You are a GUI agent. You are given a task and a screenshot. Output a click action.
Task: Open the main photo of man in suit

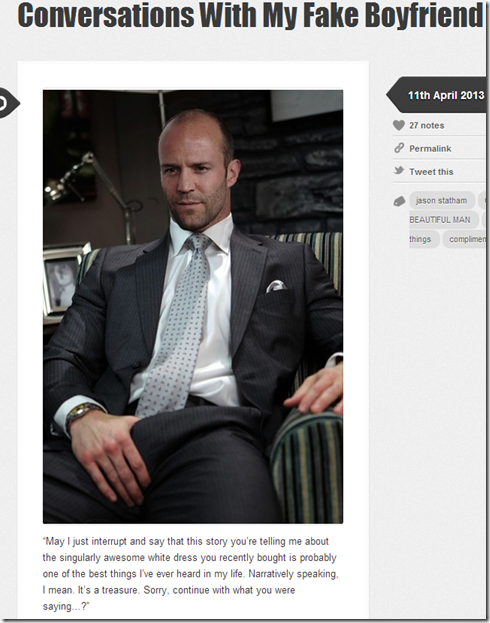click(x=193, y=306)
